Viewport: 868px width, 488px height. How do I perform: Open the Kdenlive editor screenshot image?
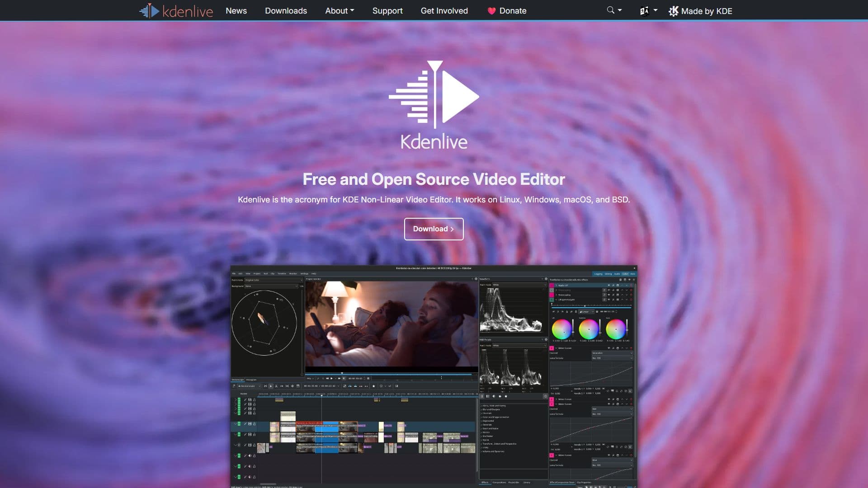tap(434, 377)
